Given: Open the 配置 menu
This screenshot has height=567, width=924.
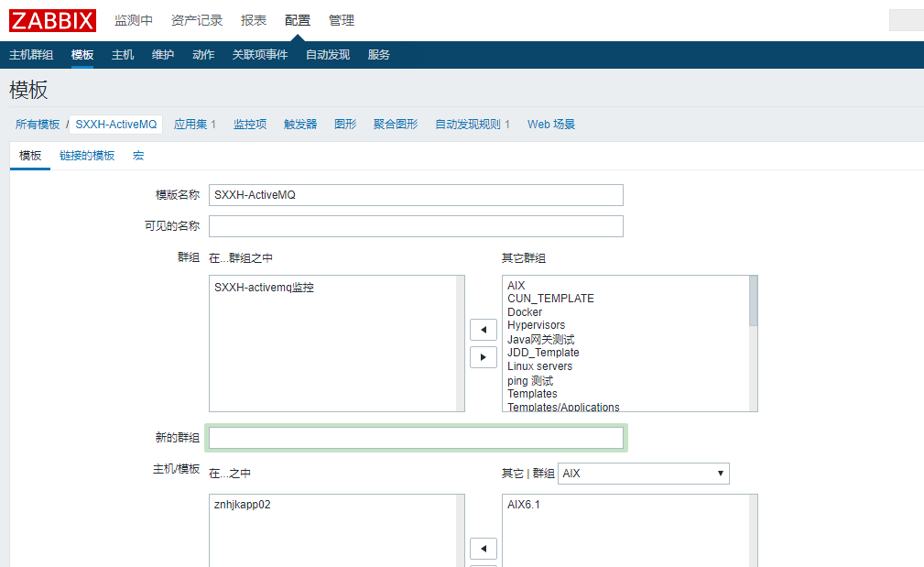Looking at the screenshot, I should pos(298,20).
